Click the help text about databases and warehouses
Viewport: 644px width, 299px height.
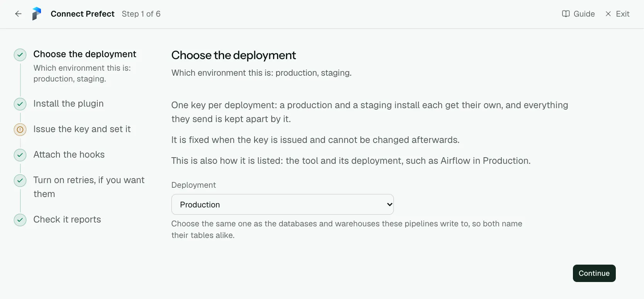pyautogui.click(x=347, y=229)
